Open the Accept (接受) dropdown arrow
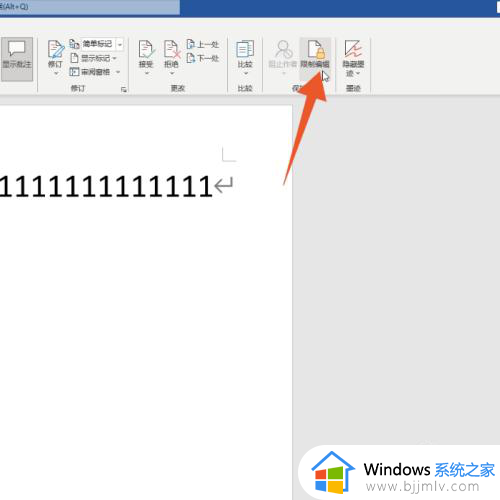The image size is (500, 500). click(146, 73)
